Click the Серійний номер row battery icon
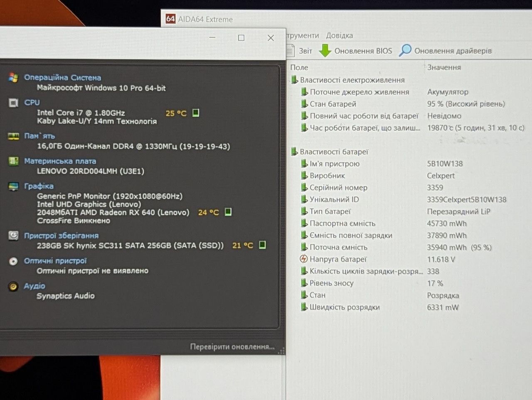Viewport: 532px width, 400px height. pos(304,188)
